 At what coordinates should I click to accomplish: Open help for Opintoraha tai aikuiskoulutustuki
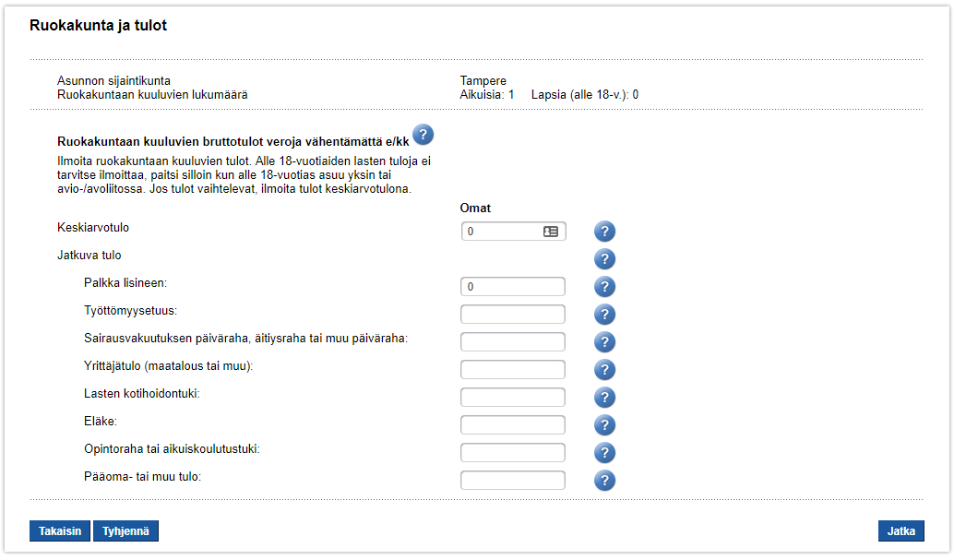click(604, 453)
